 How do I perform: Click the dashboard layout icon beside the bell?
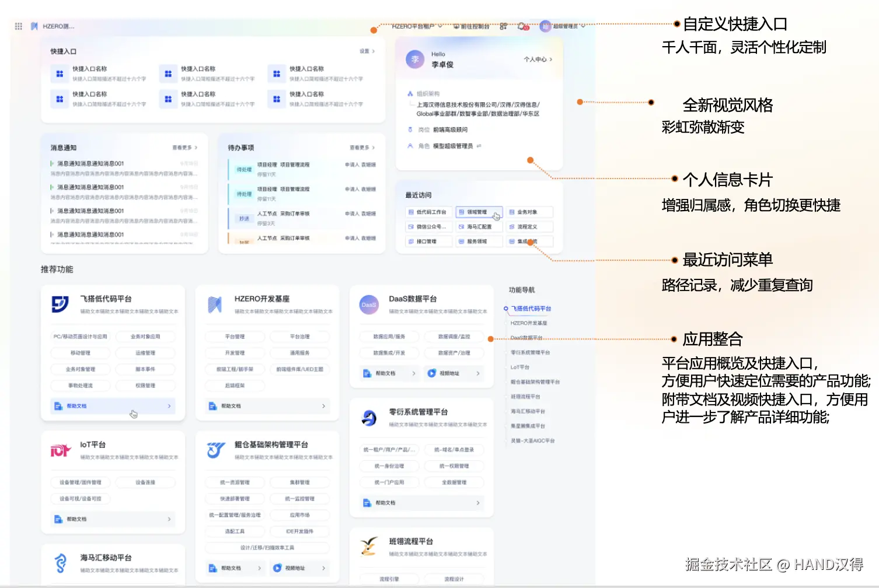coord(503,26)
